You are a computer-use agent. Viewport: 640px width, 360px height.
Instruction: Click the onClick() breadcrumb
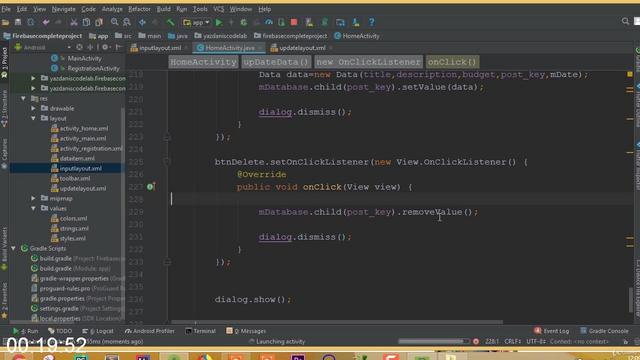(x=452, y=62)
